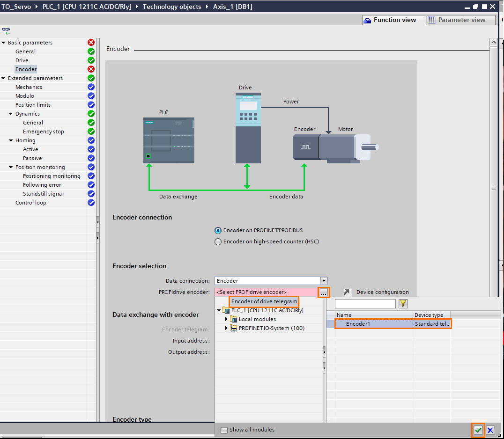Select Emergency stop under Dynamics

pyautogui.click(x=44, y=132)
